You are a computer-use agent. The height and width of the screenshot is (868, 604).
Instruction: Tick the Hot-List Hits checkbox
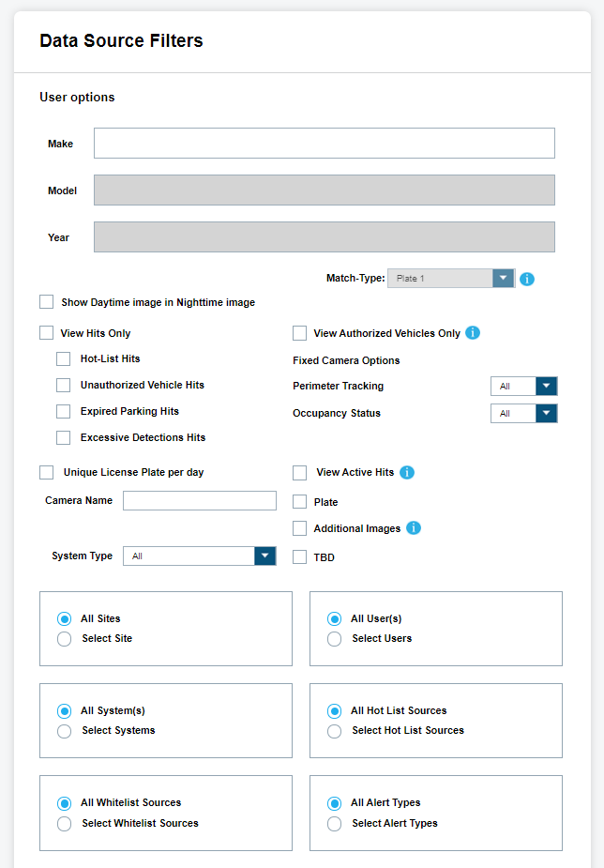tap(64, 358)
